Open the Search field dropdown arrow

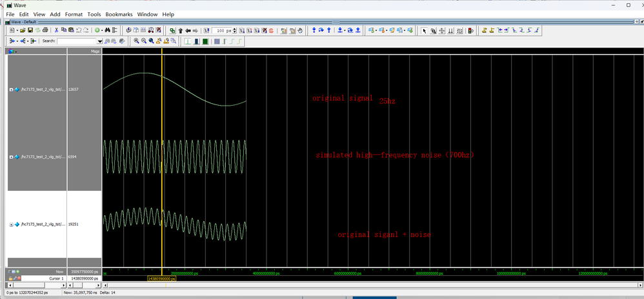(x=101, y=41)
